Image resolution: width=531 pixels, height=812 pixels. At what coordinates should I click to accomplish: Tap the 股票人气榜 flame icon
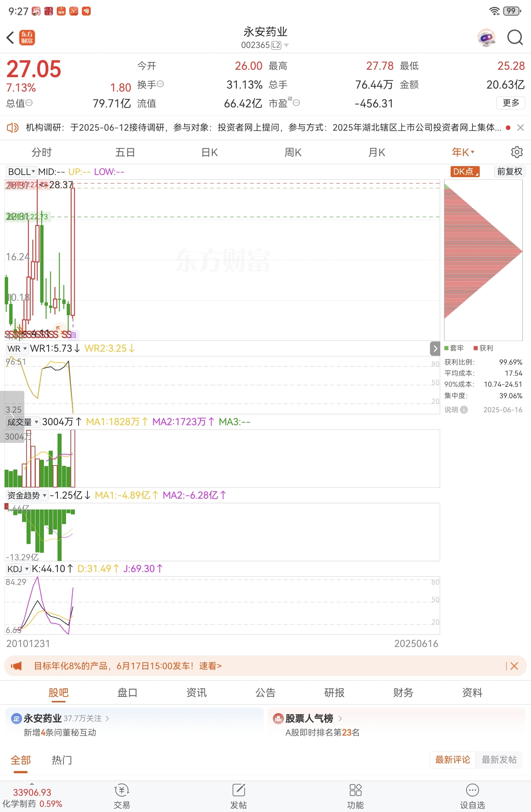coord(278,718)
